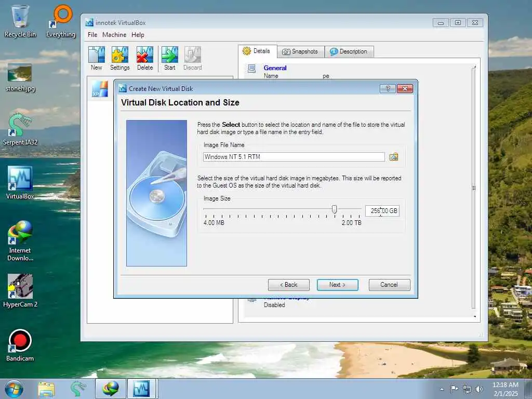
Task: Open Serpent IA32 desktop shortcut
Action: [x=20, y=129]
